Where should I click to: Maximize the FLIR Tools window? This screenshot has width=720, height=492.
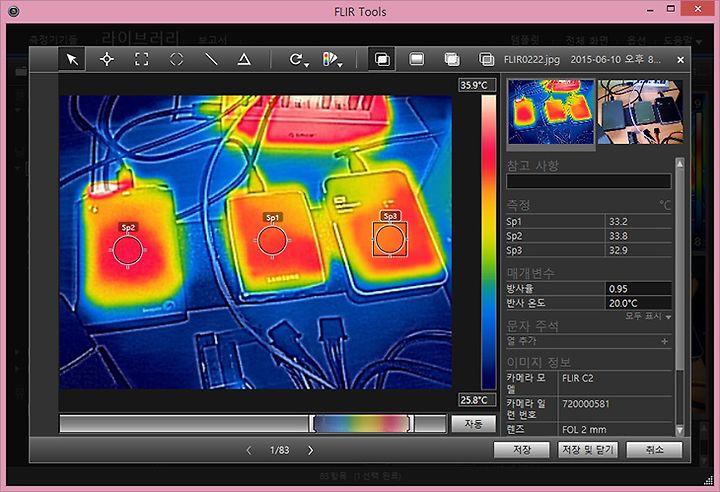click(x=671, y=9)
